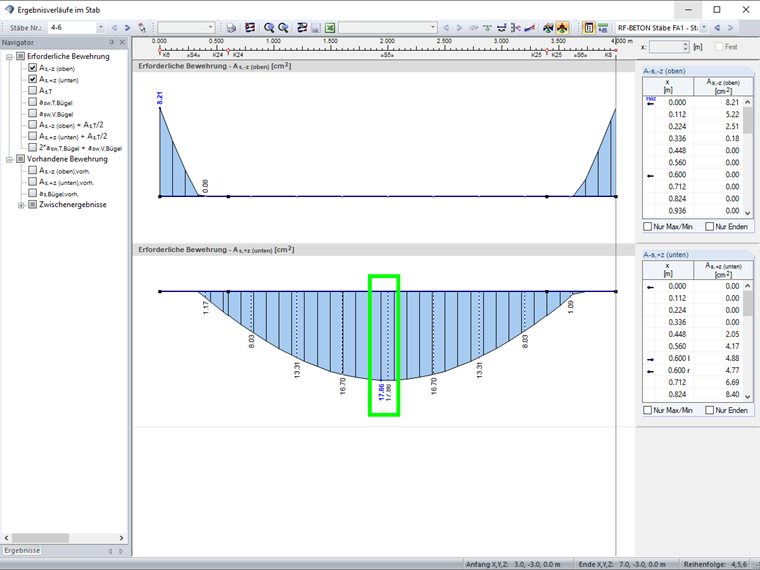The height and width of the screenshot is (570, 760).
Task: Enable asw,T,Bügel checkbox
Action: click(x=32, y=102)
